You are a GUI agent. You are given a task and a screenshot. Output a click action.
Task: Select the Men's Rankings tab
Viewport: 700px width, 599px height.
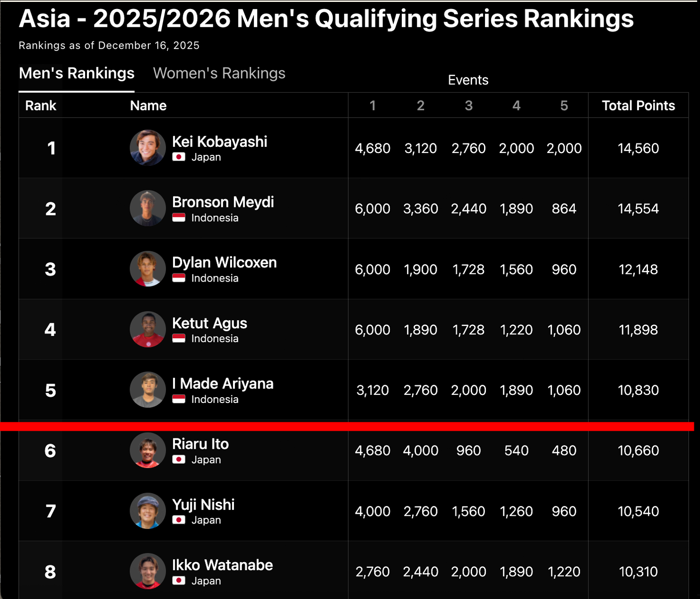point(77,73)
